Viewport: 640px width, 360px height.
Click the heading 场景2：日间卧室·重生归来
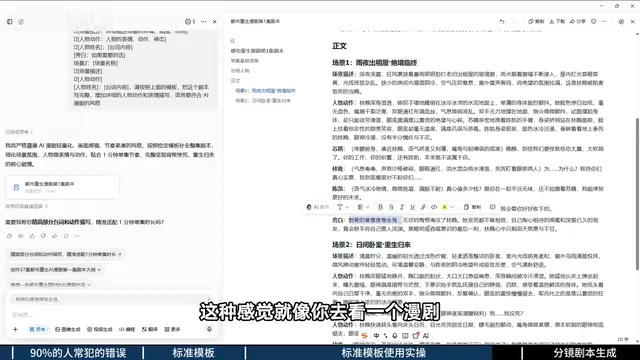click(x=371, y=244)
